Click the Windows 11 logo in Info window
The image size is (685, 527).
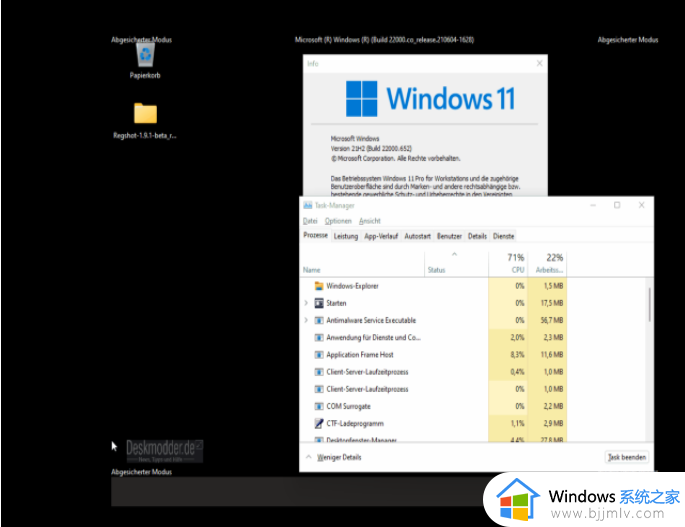[361, 99]
